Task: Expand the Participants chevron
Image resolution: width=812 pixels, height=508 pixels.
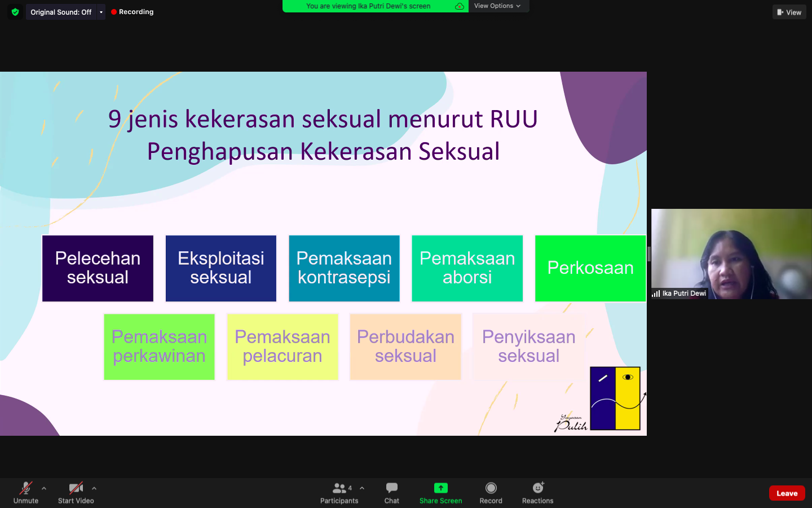Action: point(361,488)
